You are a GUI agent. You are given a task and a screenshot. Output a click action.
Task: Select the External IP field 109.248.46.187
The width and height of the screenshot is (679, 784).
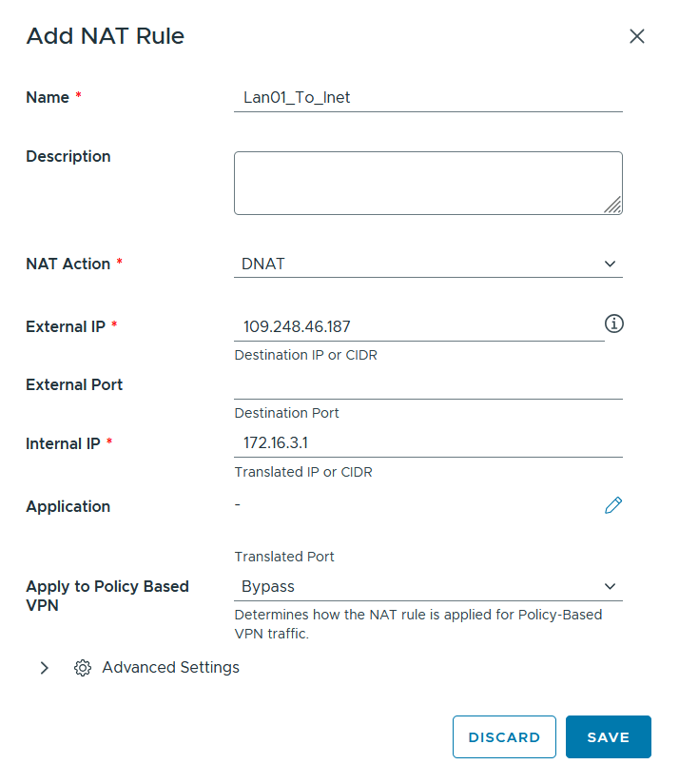(x=419, y=326)
